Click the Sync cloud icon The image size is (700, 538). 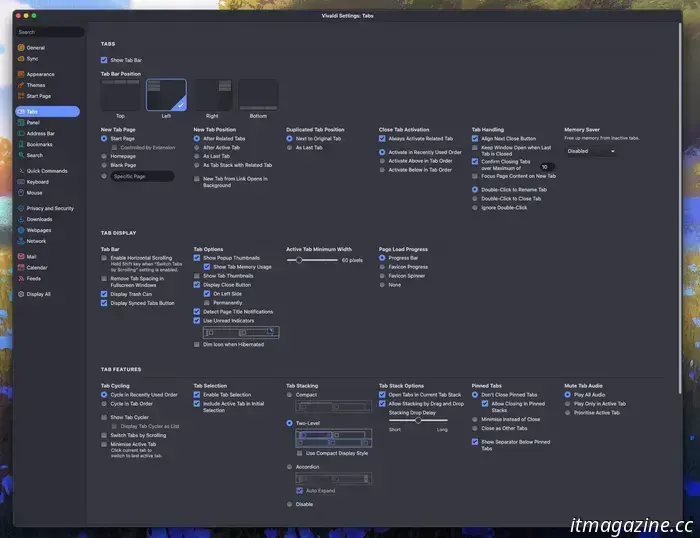point(21,58)
